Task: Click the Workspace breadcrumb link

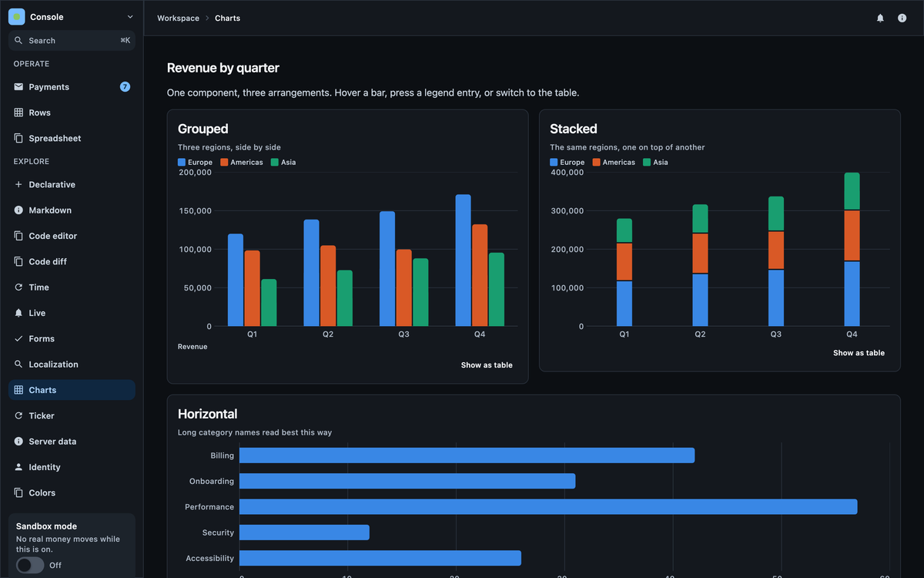Action: coord(178,18)
